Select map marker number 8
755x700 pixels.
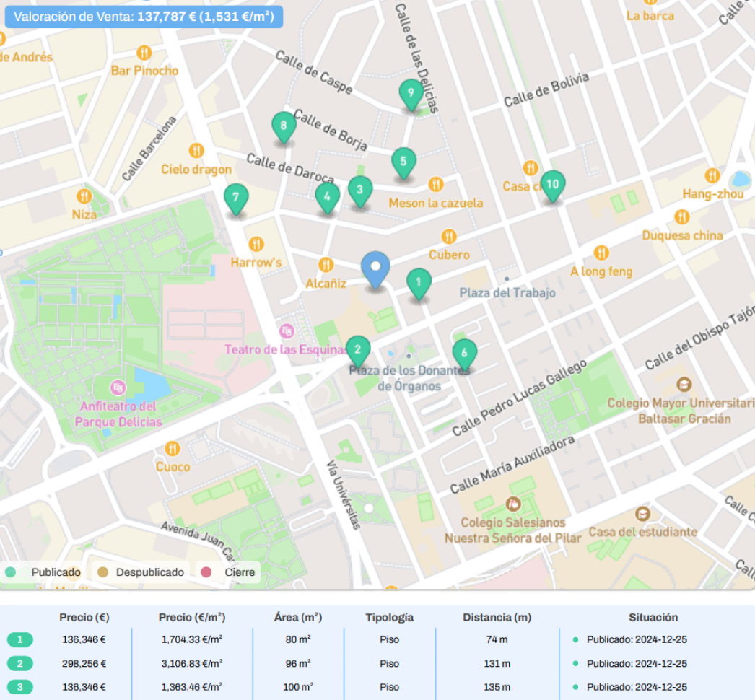283,126
